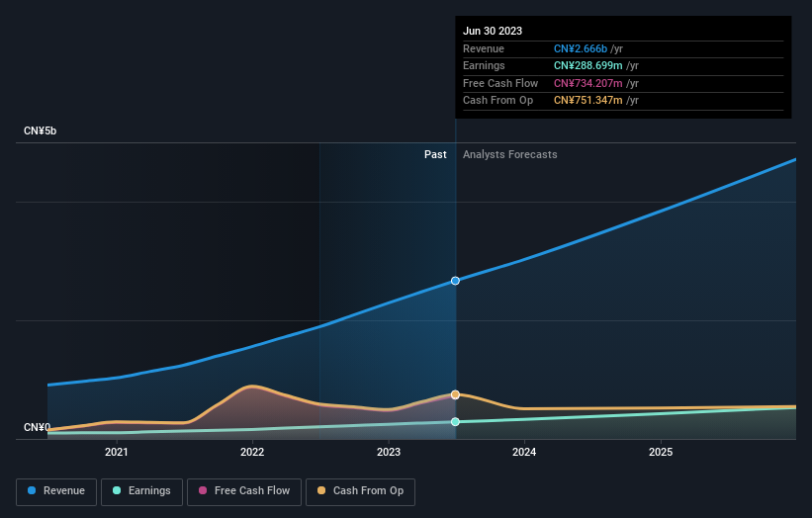The image size is (812, 518).
Task: Click the Free Cash Flow label in tooltip
Action: pos(500,83)
